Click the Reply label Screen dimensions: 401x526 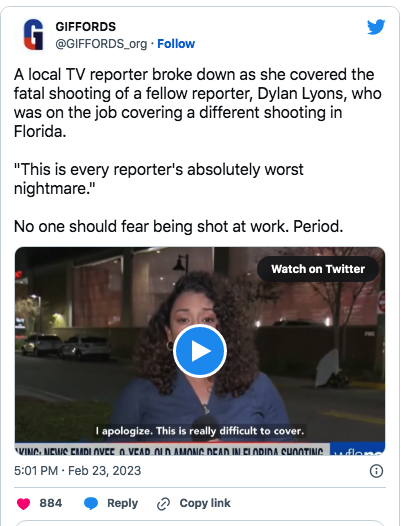tap(122, 503)
